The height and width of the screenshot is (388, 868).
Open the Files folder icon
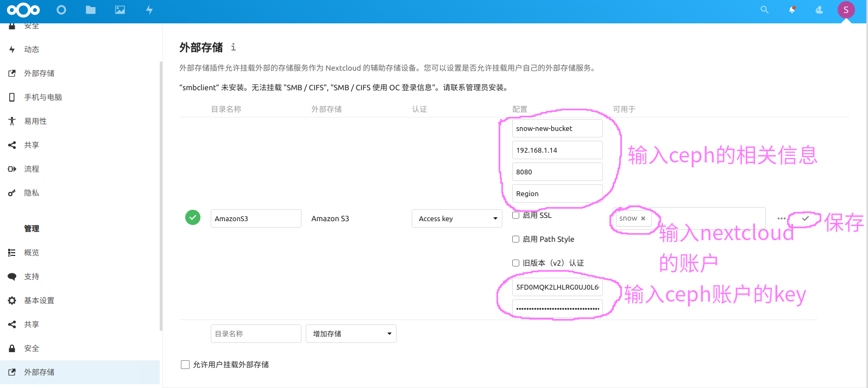(91, 10)
